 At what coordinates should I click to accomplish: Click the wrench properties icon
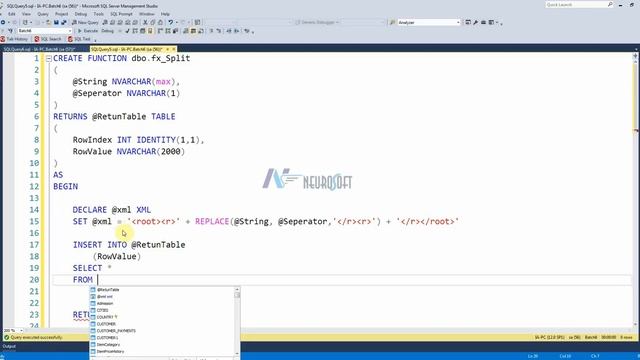[x=476, y=22]
